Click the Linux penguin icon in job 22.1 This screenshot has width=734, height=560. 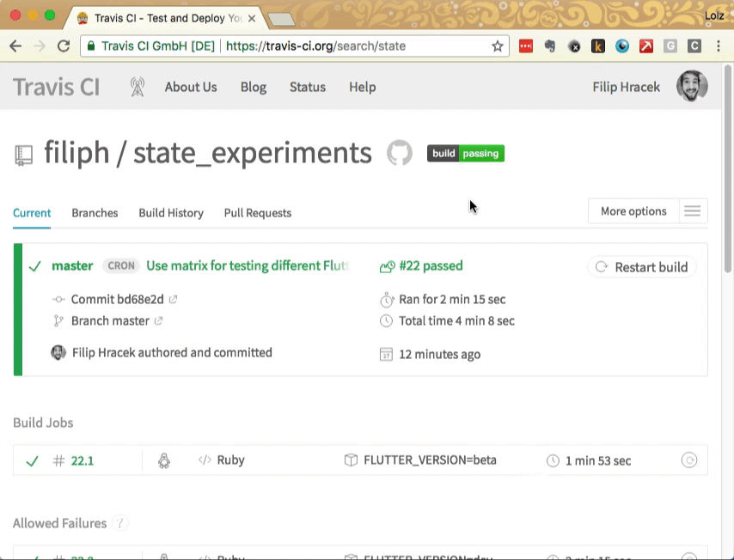pos(164,460)
